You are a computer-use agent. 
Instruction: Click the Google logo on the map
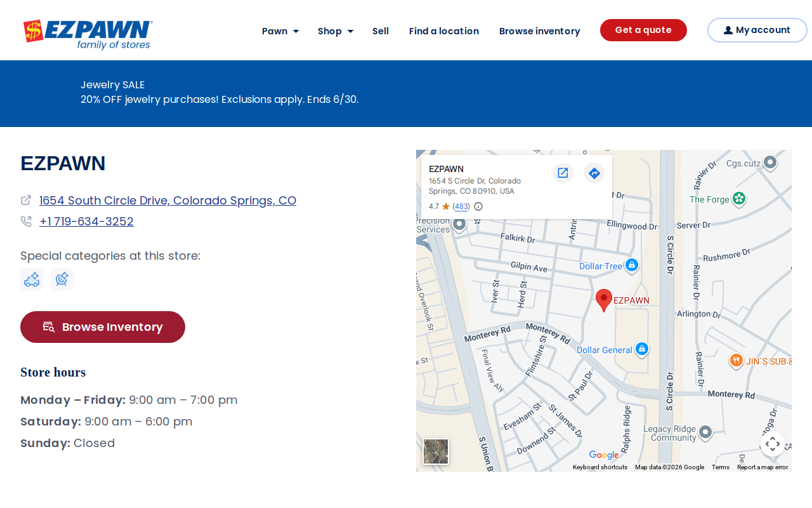[603, 455]
